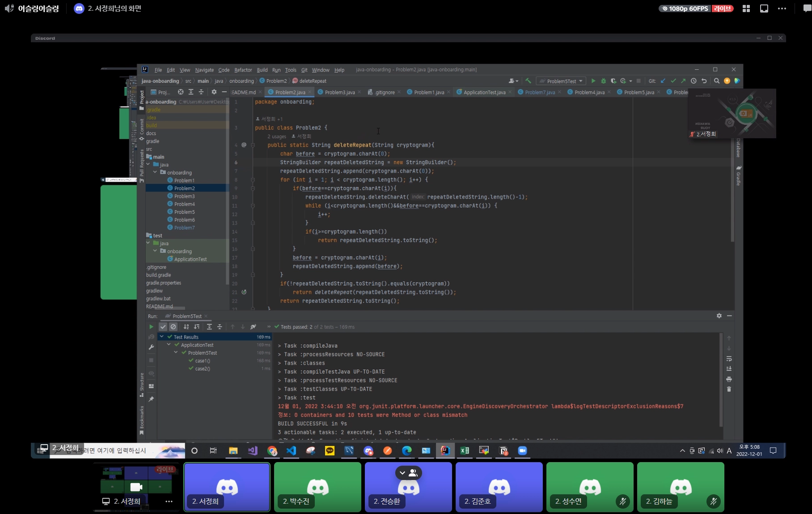Switch to the Problem3.java editor tab
812x514 pixels.
(339, 92)
